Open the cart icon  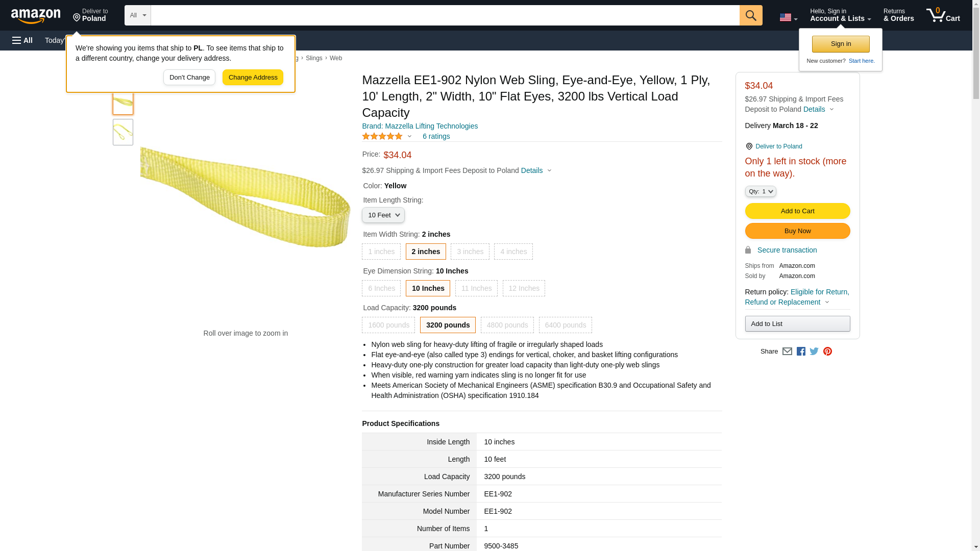pyautogui.click(x=943, y=15)
